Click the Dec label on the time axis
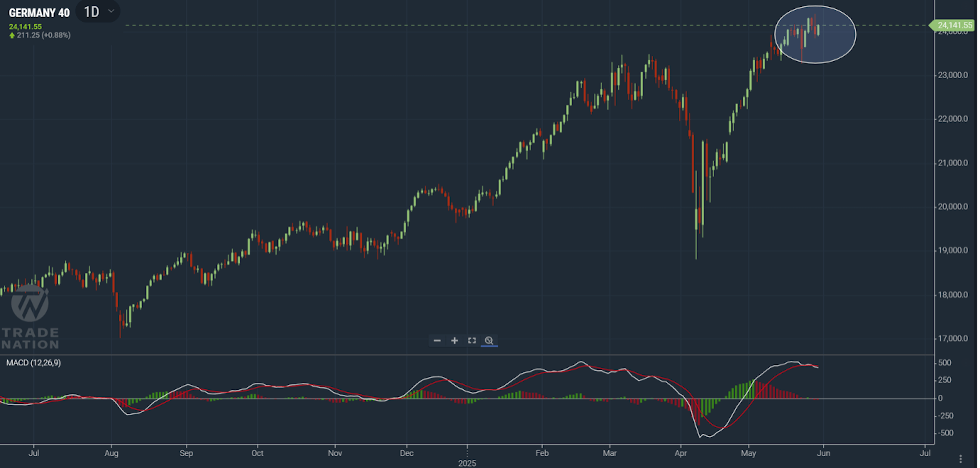The width and height of the screenshot is (980, 468). point(407,453)
